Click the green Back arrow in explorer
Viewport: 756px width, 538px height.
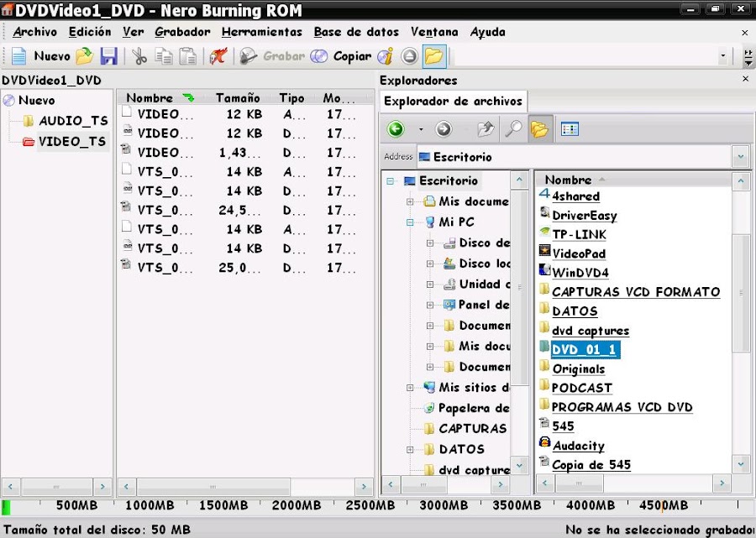tap(396, 129)
